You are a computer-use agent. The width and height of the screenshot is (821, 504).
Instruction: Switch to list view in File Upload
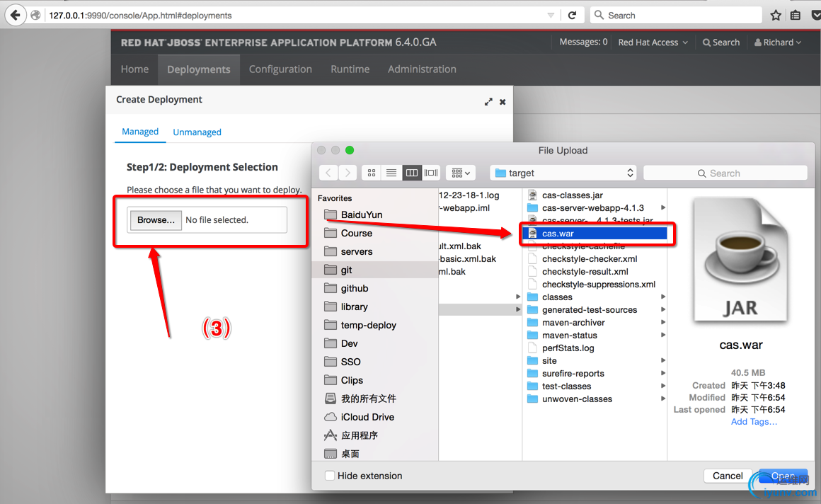[x=391, y=173]
